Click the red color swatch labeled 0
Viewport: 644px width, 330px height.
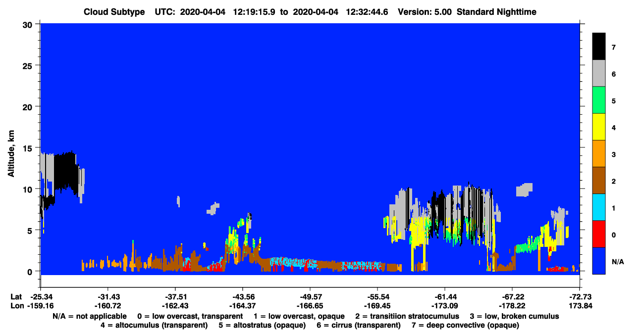[599, 234]
